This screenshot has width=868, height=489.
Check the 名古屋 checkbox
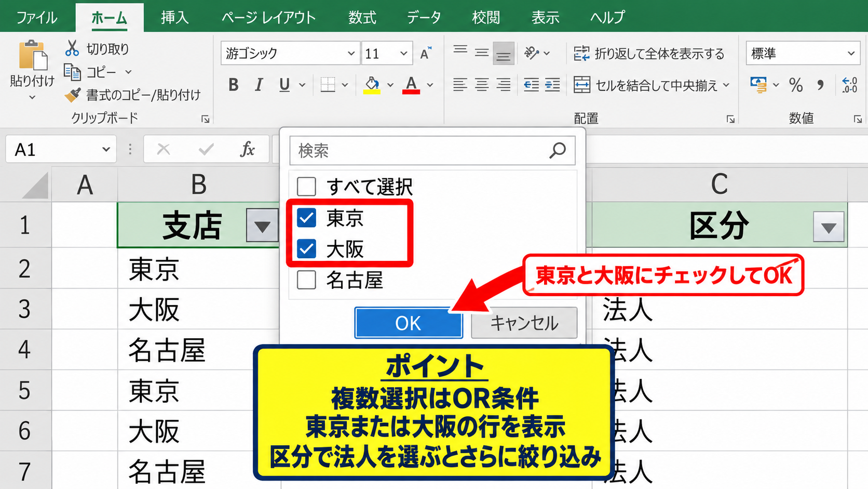pos(306,280)
